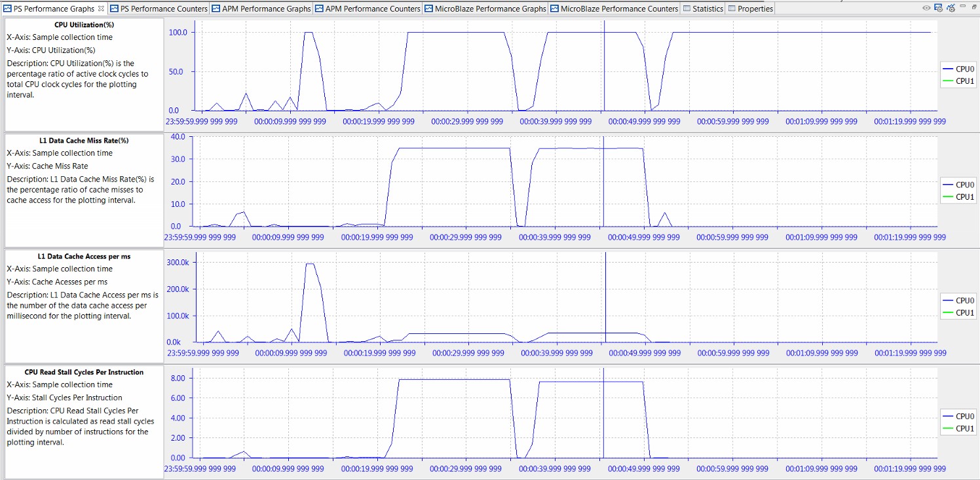Open the line-chart settings gear icon

pos(951,8)
